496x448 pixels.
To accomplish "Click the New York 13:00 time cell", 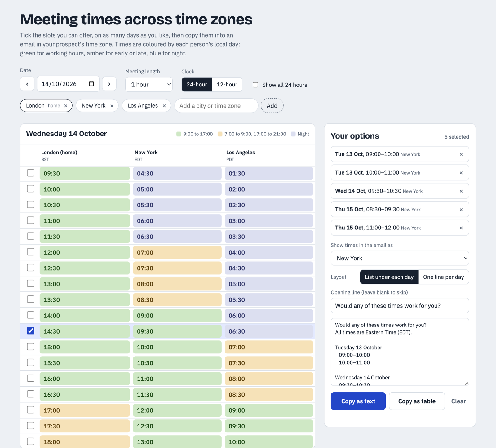I will pos(177,441).
